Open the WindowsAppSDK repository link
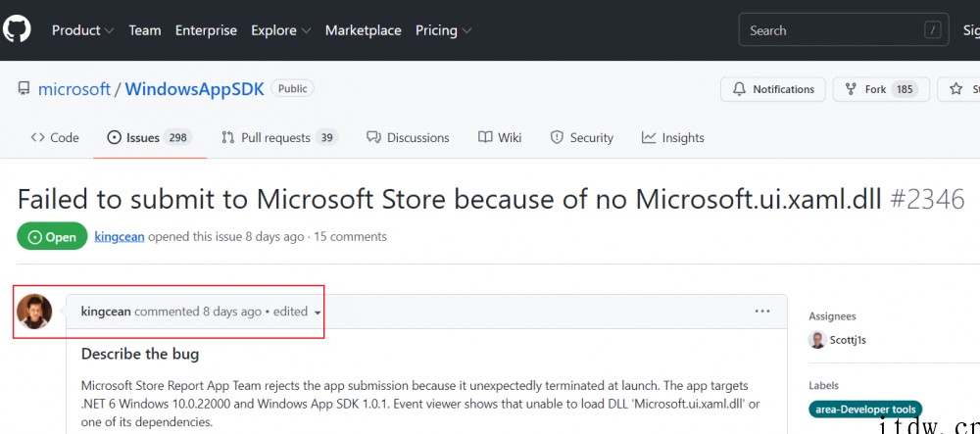Viewport: 980px width, 434px height. (x=194, y=89)
